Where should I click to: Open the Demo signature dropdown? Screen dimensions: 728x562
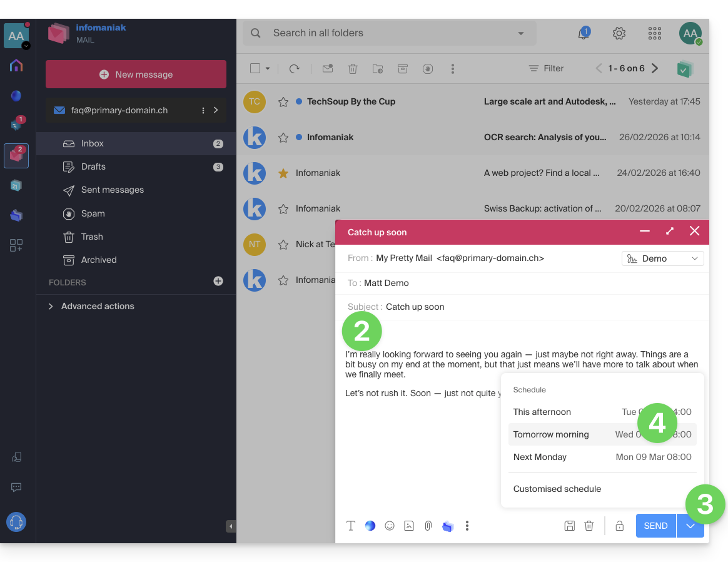pyautogui.click(x=662, y=258)
